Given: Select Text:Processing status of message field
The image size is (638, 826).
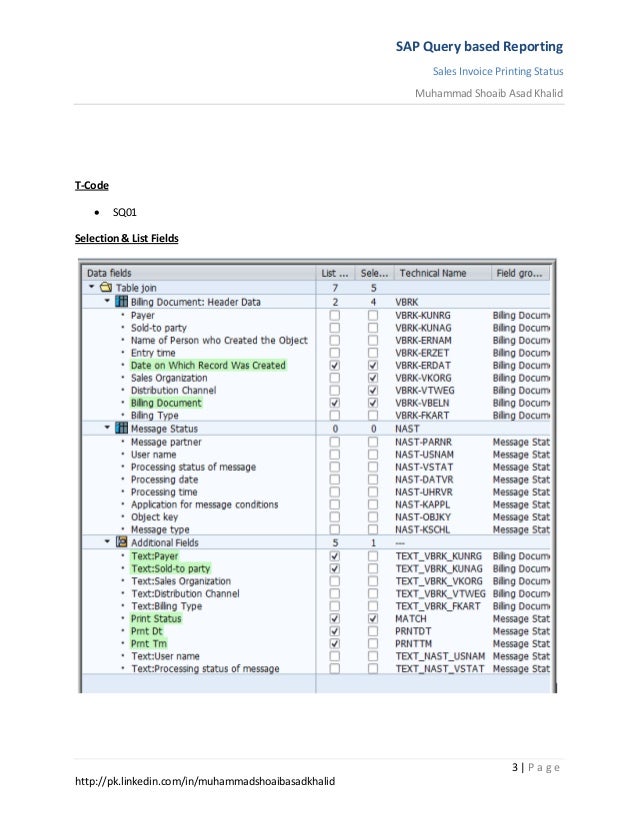Looking at the screenshot, I should [205, 668].
